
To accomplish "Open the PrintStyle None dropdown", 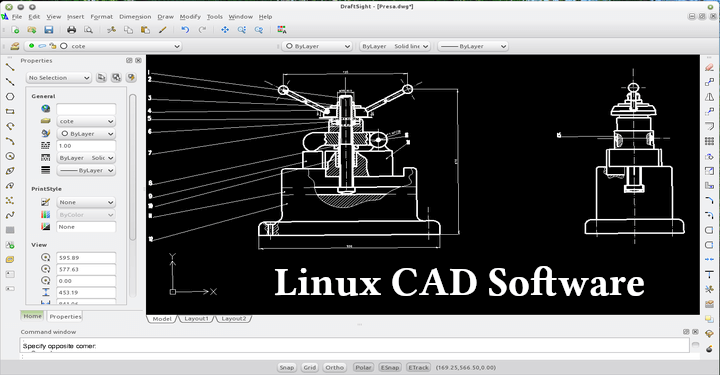I will tap(86, 202).
